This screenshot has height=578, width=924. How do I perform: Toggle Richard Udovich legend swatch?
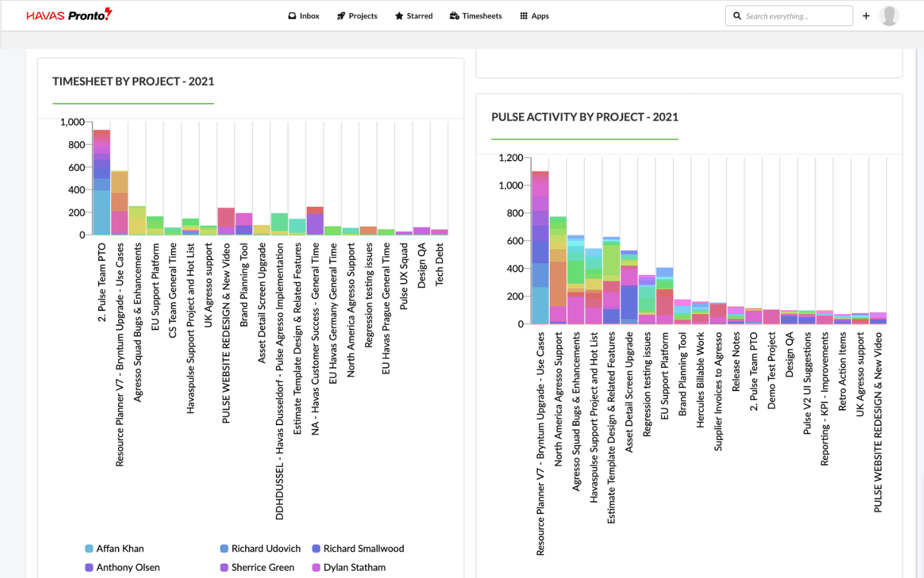click(224, 548)
